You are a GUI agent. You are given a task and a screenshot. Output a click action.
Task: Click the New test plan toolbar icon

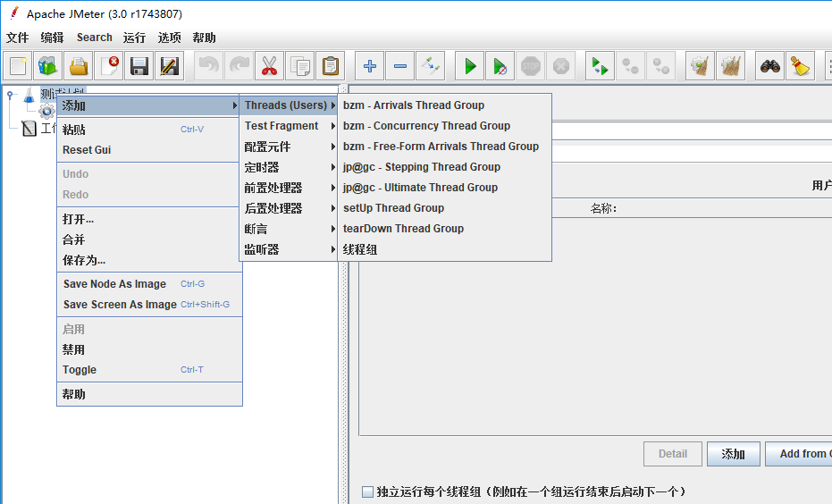point(18,66)
